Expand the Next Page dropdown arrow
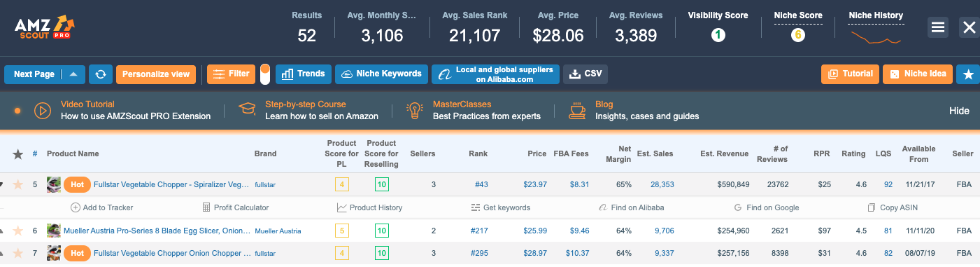 pyautogui.click(x=74, y=74)
